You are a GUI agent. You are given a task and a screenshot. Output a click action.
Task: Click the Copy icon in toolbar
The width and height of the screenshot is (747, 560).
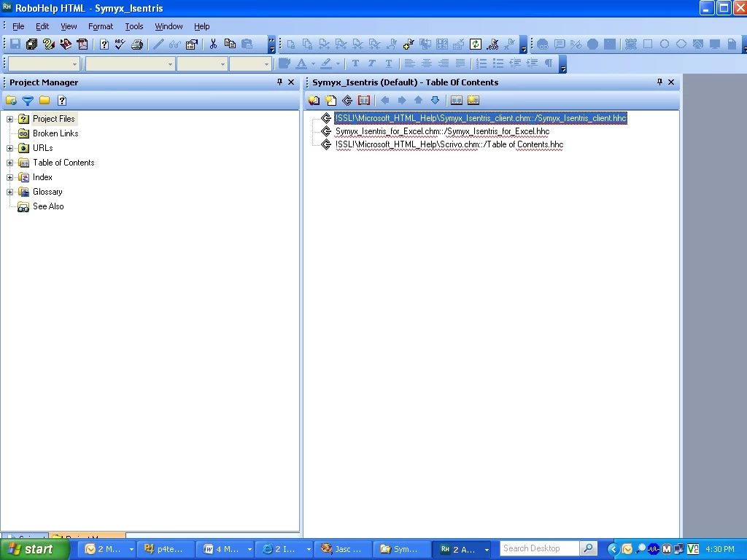[230, 44]
